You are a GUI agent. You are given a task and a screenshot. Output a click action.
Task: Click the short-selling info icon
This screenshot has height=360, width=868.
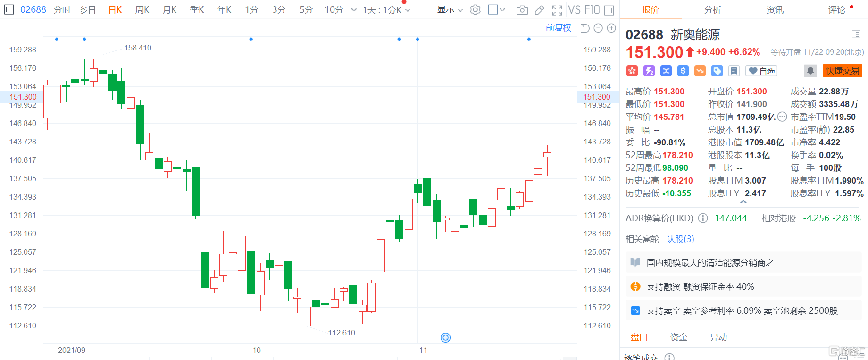(635, 310)
